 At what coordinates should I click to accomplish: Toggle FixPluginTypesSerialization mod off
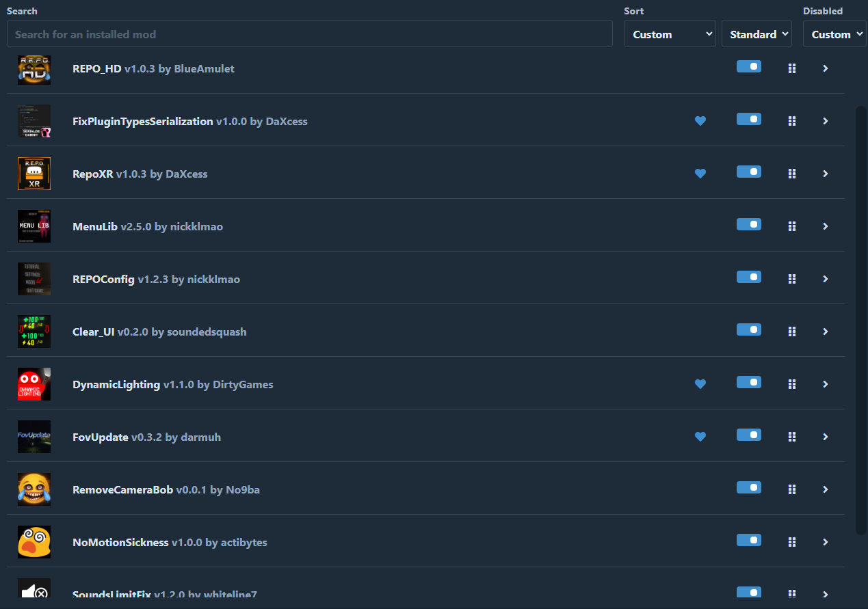[x=749, y=119]
